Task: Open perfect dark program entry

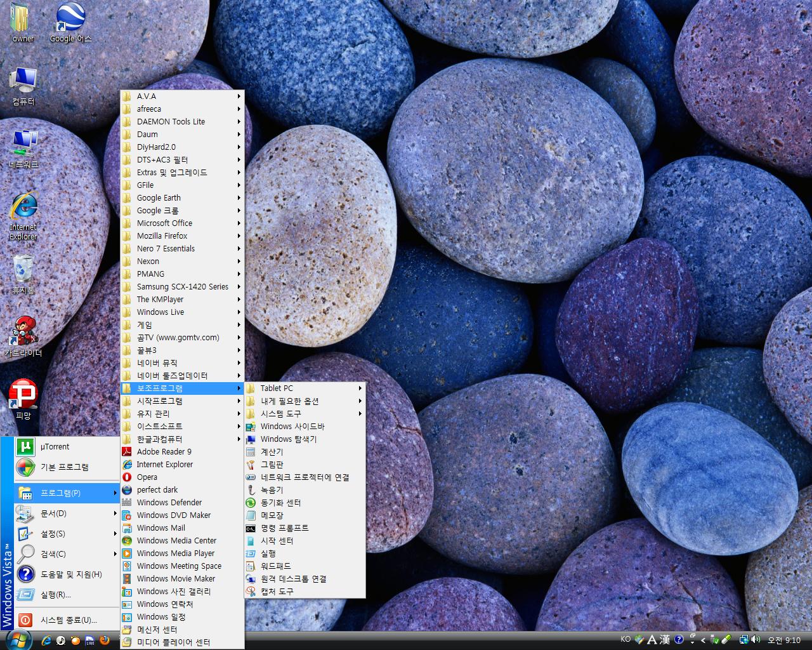Action: point(182,490)
